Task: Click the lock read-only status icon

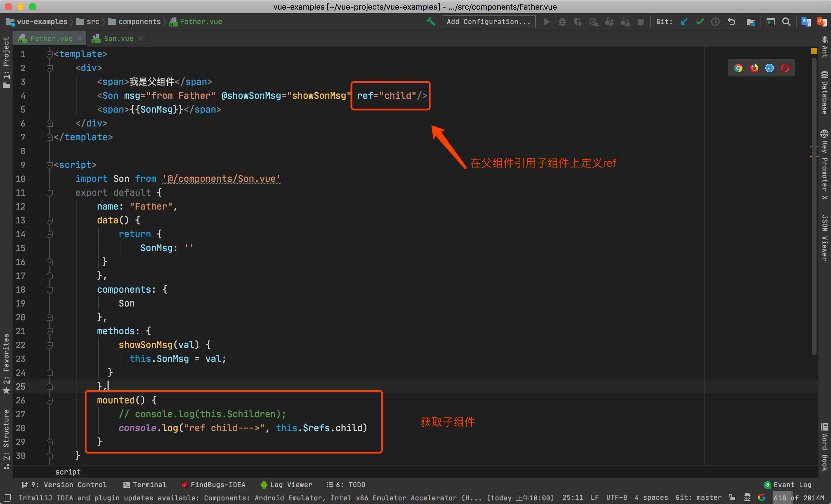Action: 732,497
